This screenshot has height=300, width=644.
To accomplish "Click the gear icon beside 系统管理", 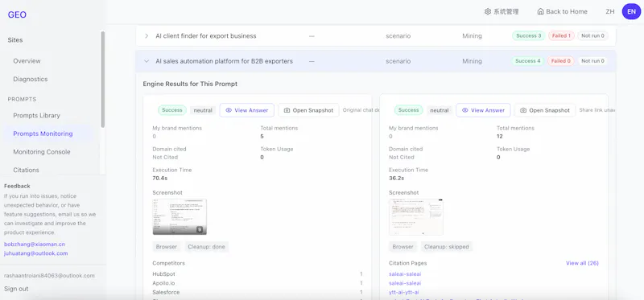I will point(488,11).
